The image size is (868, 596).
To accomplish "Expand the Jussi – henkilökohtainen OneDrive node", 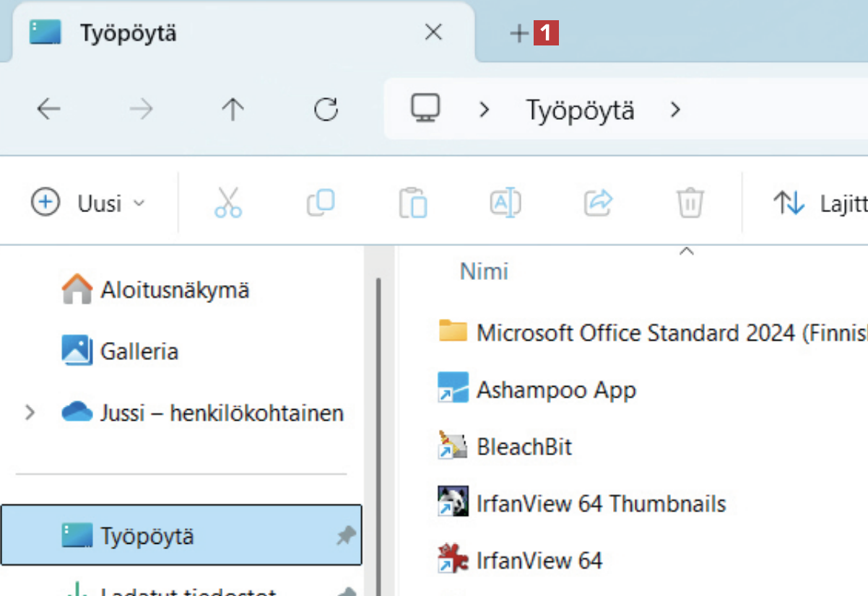I will [30, 413].
